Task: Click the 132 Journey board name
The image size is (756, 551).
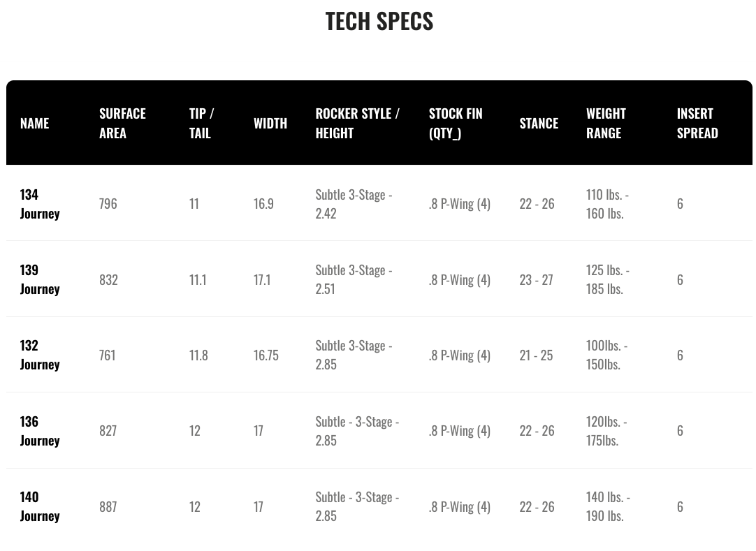Action: pos(40,354)
